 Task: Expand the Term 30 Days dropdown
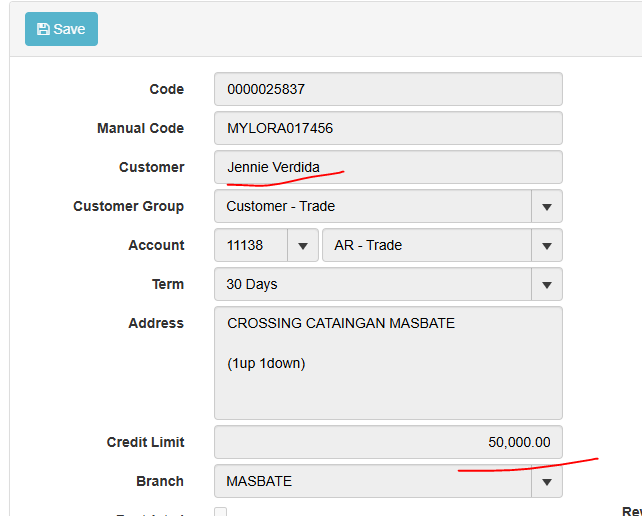(546, 285)
